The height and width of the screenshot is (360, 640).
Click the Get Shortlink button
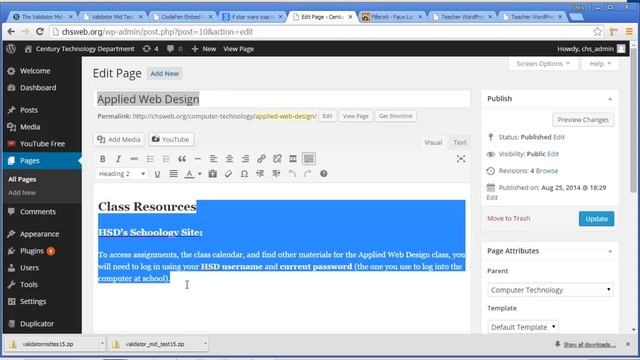pyautogui.click(x=396, y=116)
